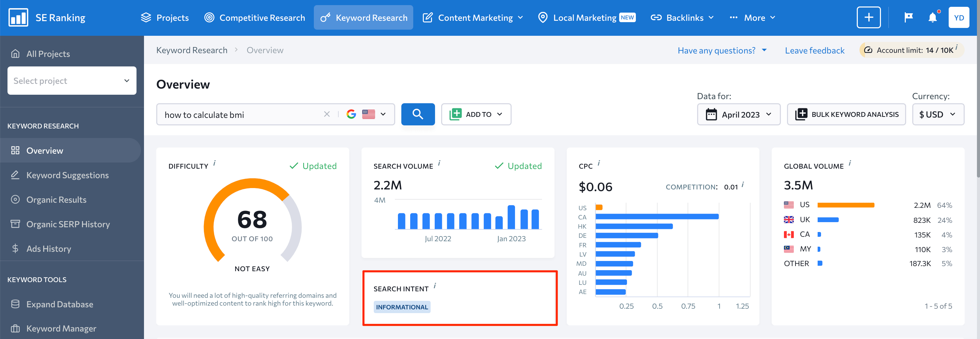Click the 2.2M search volume value
Viewport: 980px width, 339px height.
tap(388, 185)
